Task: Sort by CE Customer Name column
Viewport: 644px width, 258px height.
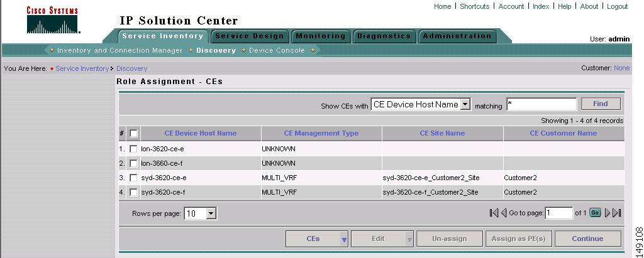Action: [563, 133]
